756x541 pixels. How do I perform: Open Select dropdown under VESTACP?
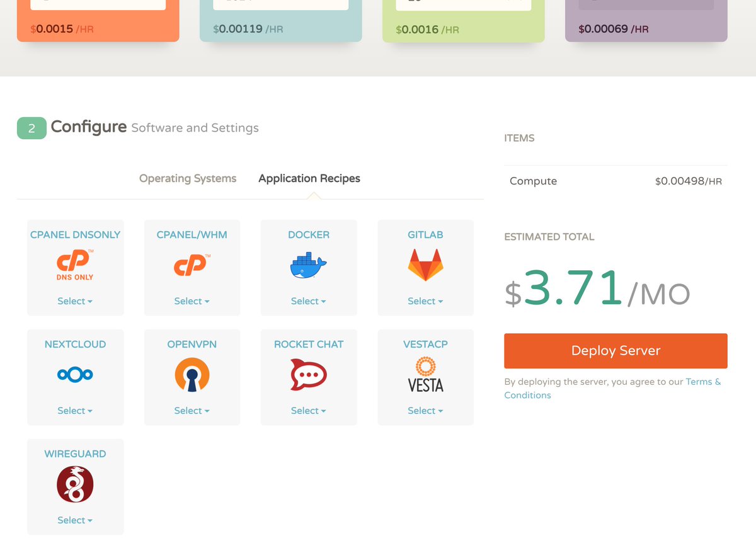[x=425, y=411]
